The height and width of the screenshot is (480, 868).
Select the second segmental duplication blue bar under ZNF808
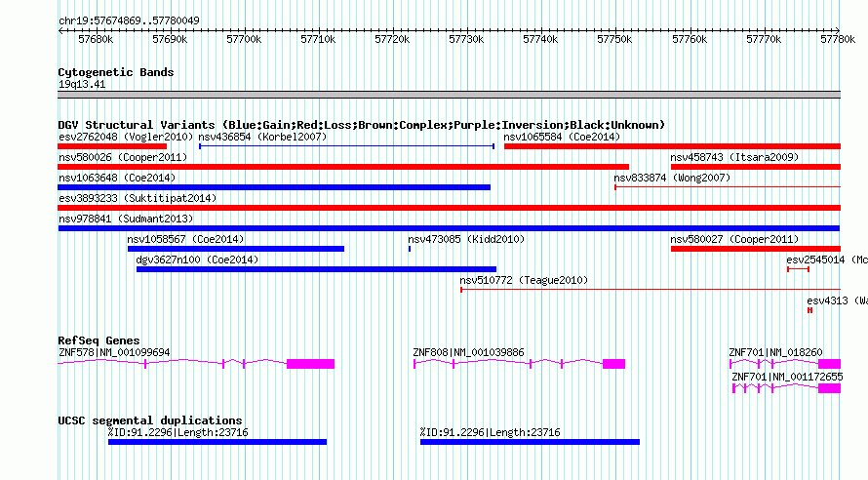[x=530, y=442]
